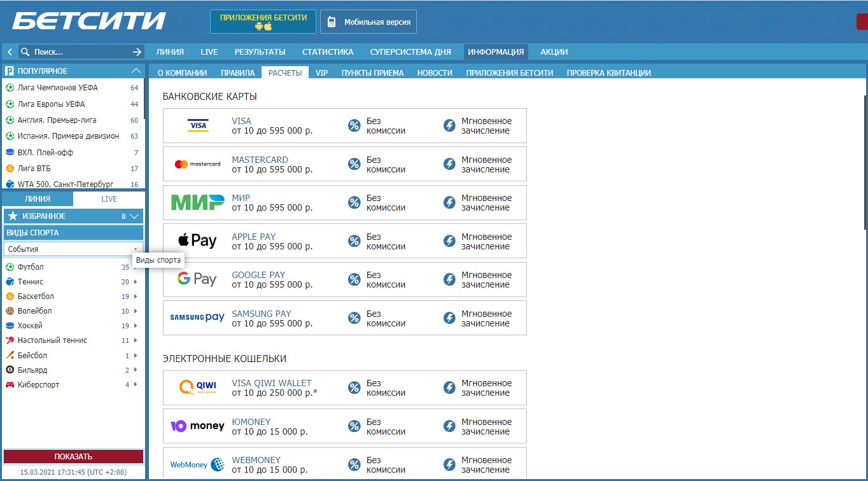The height and width of the screenshot is (481, 868).
Task: Open the ЮMONEY payment link
Action: point(251,422)
